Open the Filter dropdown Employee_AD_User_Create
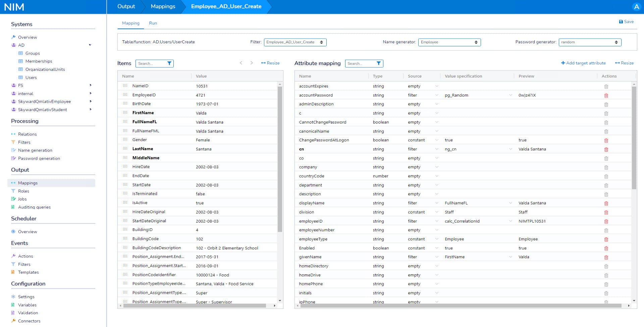This screenshot has height=327, width=644. click(295, 42)
